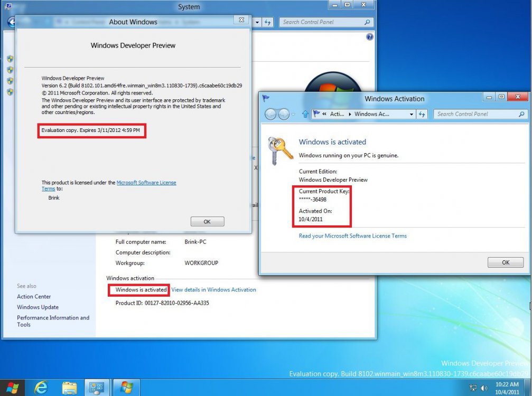Open Windows Update in the See also list
Screen dimensions: 532x396
point(38,307)
